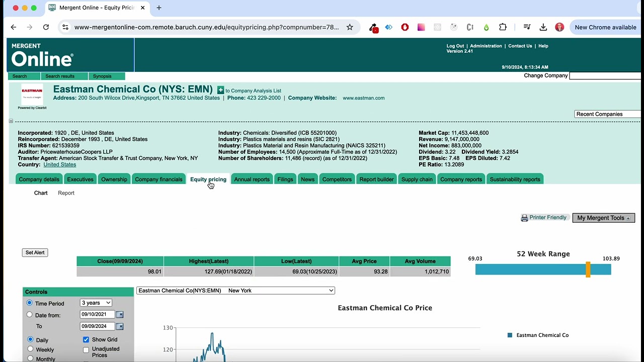Bookmark this page with star icon
644x362 pixels.
pyautogui.click(x=350, y=27)
